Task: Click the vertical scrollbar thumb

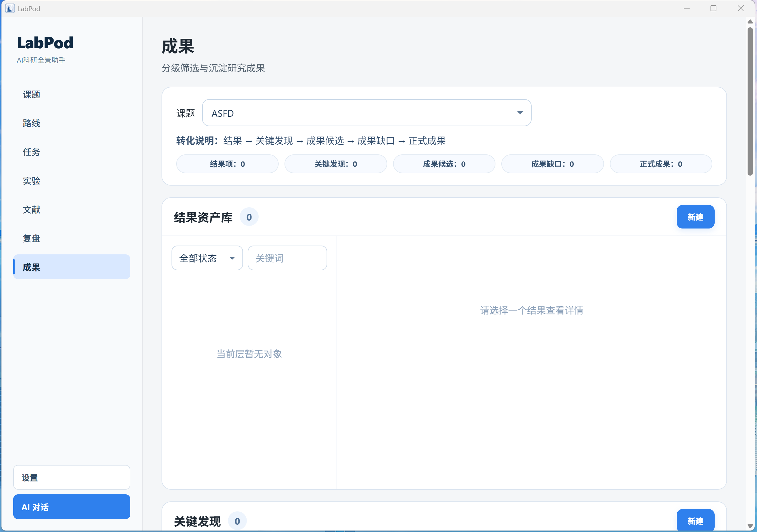Action: click(750, 101)
